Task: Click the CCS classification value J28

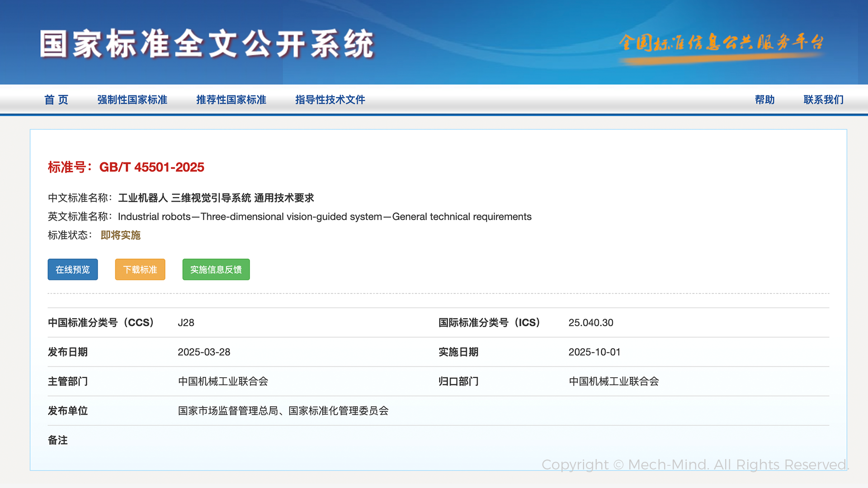Action: (x=186, y=323)
